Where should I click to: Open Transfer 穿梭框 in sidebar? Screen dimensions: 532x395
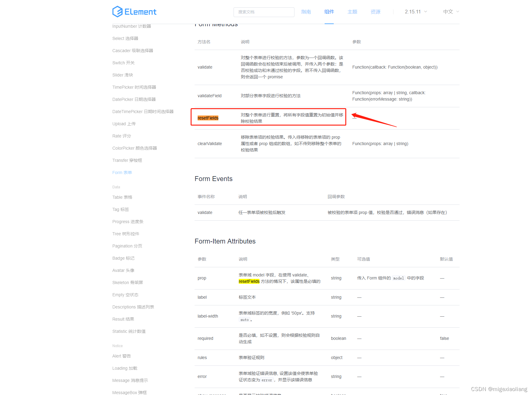[127, 160]
